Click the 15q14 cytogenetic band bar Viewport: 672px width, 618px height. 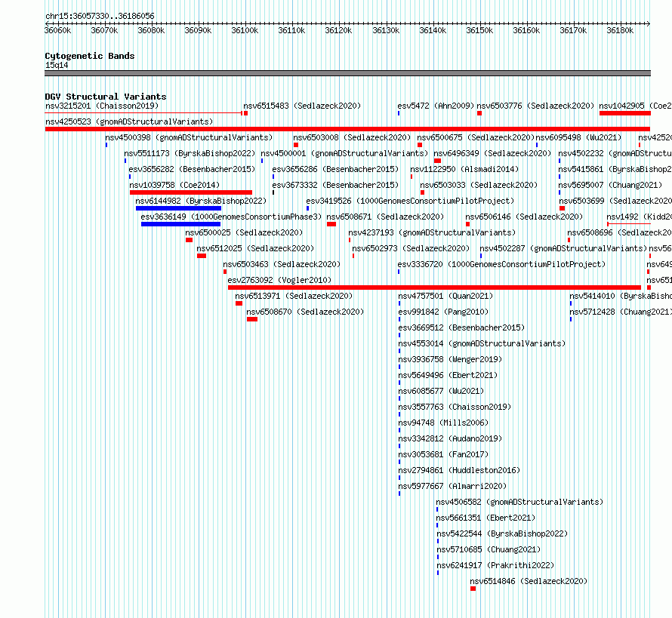(347, 73)
